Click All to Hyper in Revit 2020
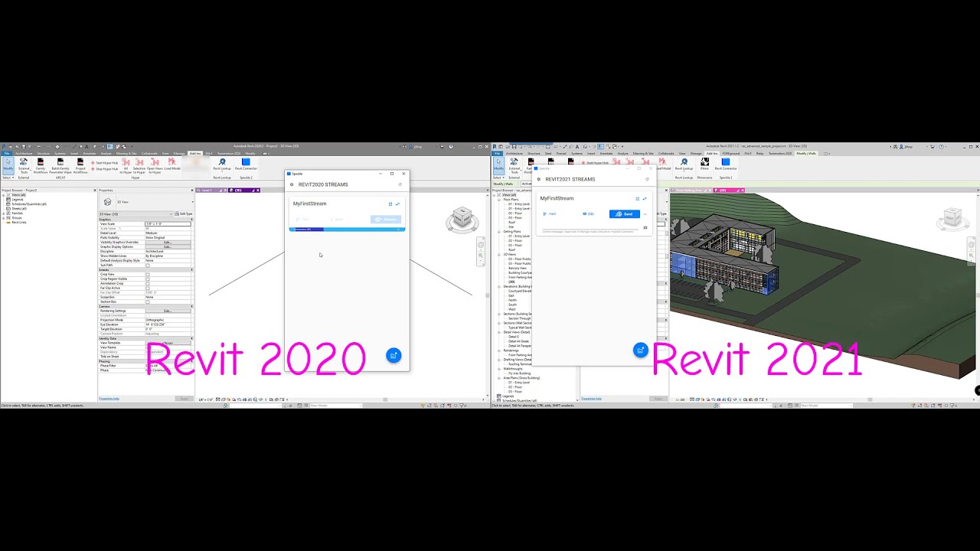980x551 pixels. coord(126,167)
